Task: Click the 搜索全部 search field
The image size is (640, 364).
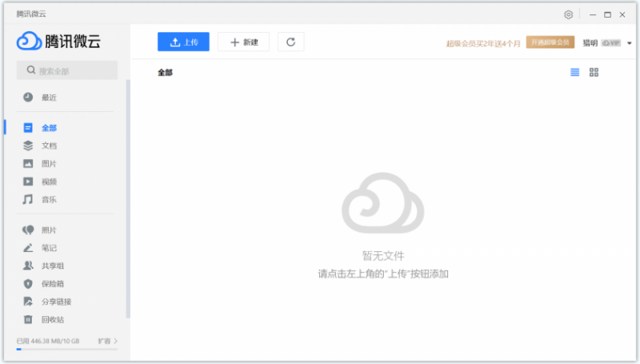Action: pos(67,70)
